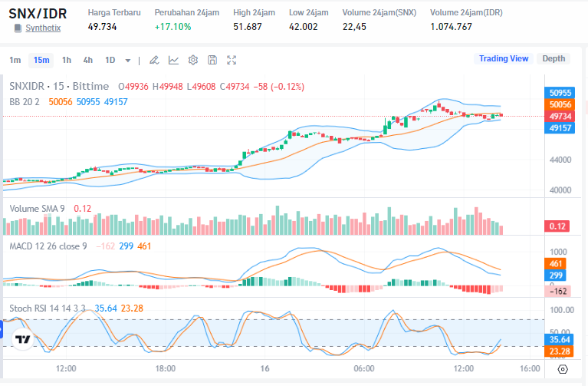Open the indicators chart icon

(x=173, y=60)
